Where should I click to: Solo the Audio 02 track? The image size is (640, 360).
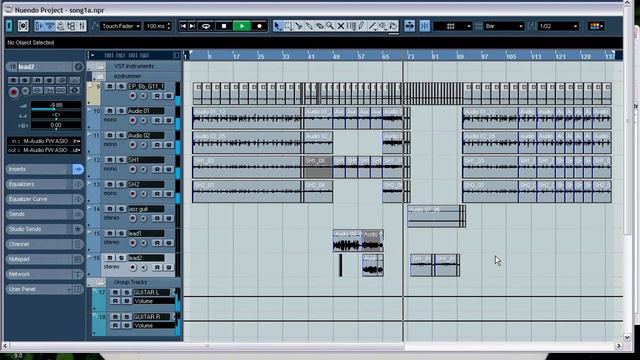click(x=121, y=135)
